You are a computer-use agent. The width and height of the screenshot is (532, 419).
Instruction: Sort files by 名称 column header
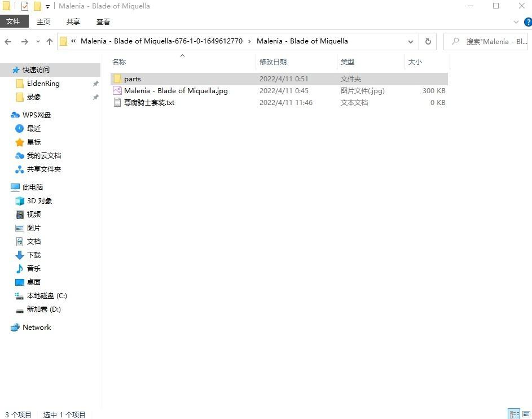(119, 62)
